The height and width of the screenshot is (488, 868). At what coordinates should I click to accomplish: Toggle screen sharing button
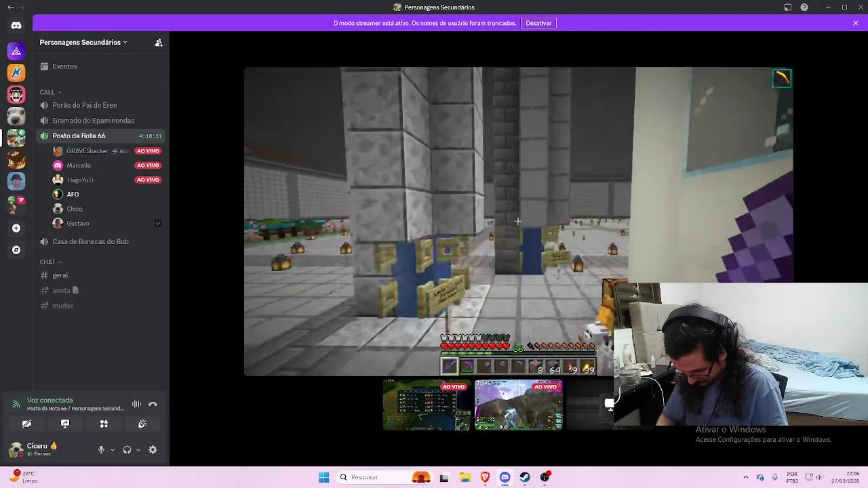click(x=65, y=424)
